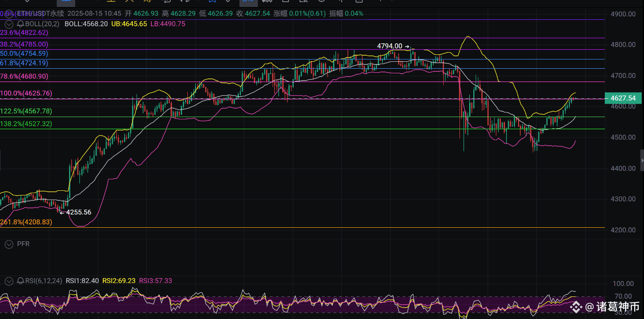The height and width of the screenshot is (319, 644).
Task: Select the 61.8%(4724.19) Fibonacci level label
Action: tap(24, 63)
